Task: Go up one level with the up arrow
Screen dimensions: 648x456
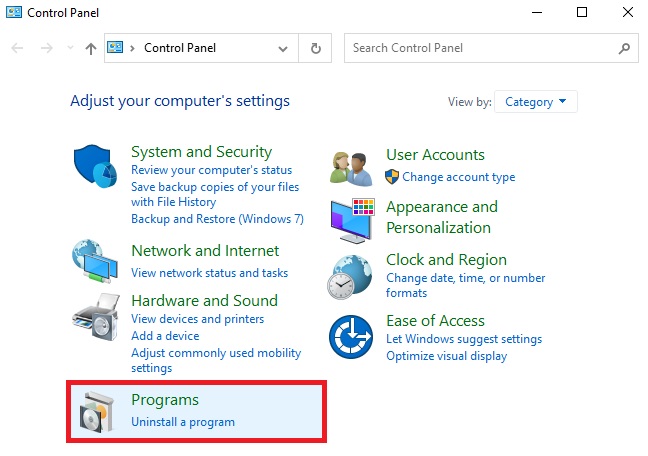Action: tap(91, 48)
